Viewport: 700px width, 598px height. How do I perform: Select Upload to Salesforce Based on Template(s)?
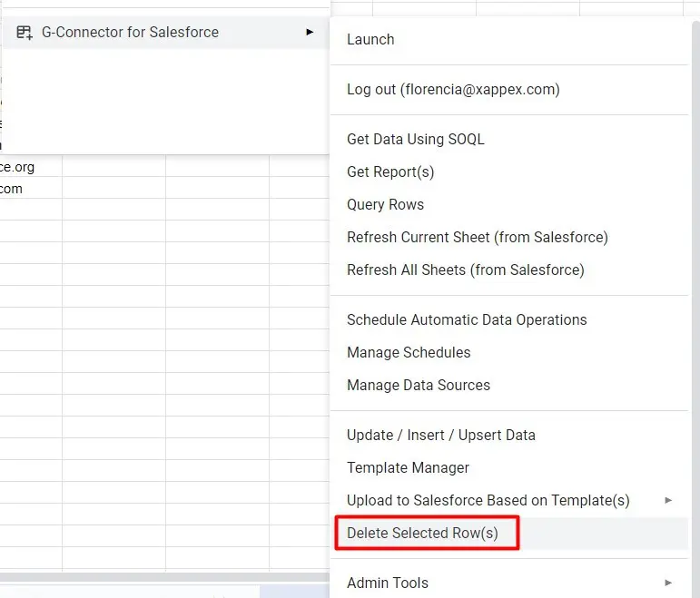pyautogui.click(x=509, y=500)
